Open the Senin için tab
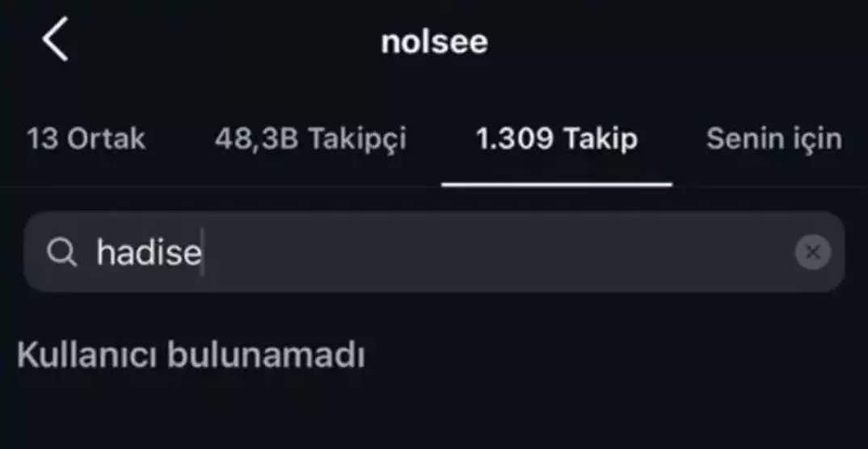This screenshot has width=868, height=449. [773, 139]
